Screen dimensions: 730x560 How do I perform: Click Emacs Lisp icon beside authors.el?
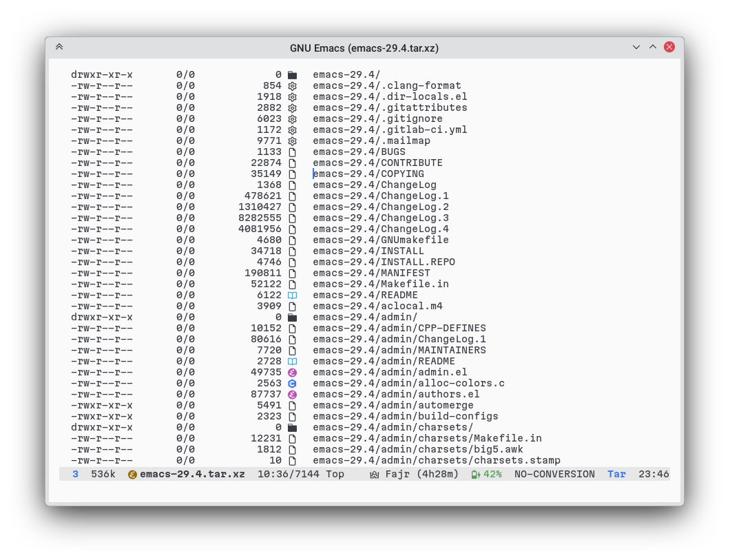[293, 394]
